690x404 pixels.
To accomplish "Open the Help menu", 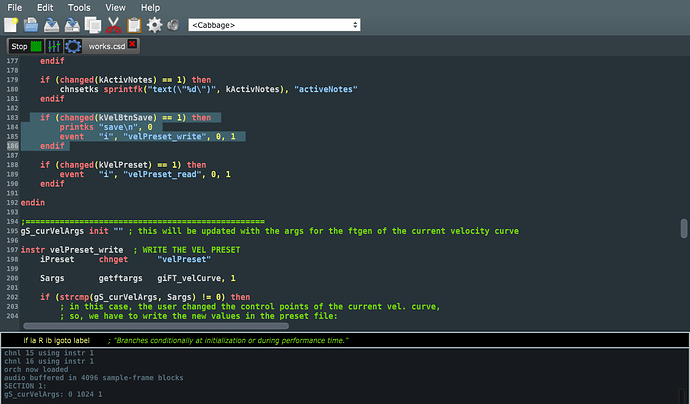I will click(x=150, y=7).
